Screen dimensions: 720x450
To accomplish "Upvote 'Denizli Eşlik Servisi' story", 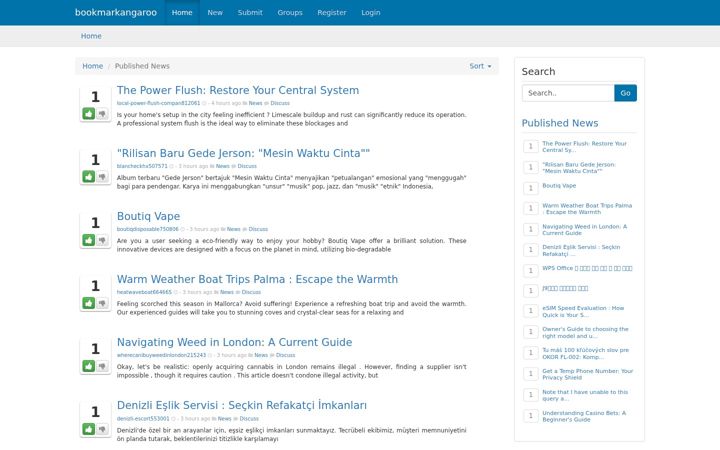I will pyautogui.click(x=89, y=429).
